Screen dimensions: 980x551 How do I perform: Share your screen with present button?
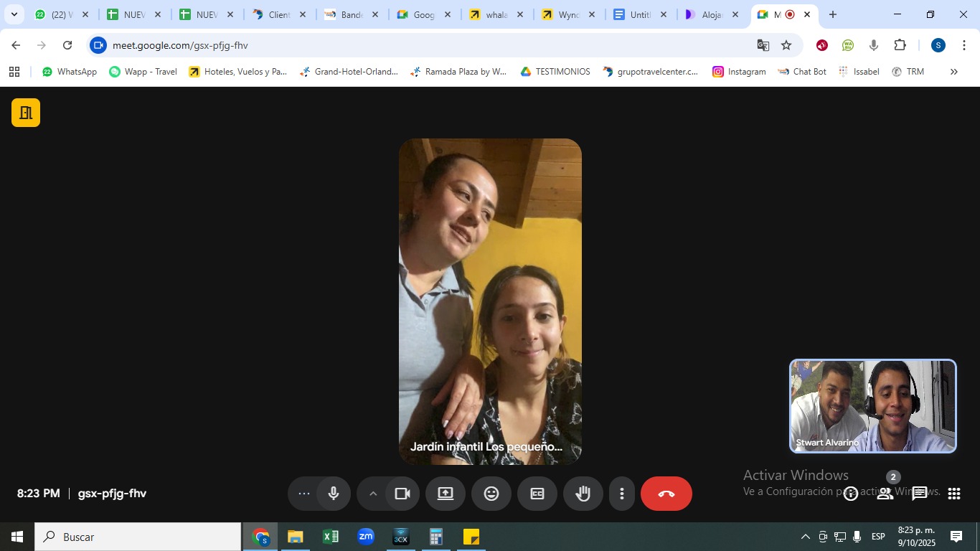click(x=446, y=494)
